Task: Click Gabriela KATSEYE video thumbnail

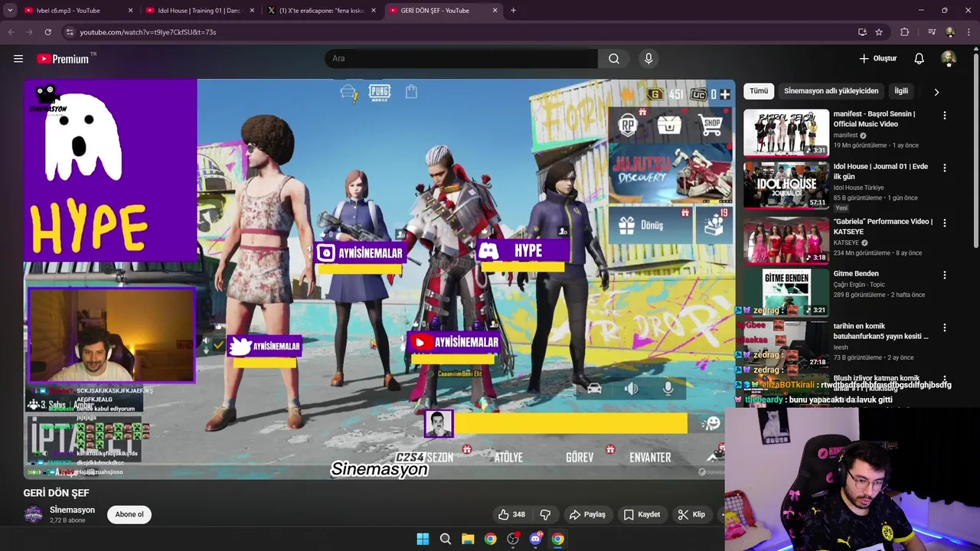Action: pos(786,240)
